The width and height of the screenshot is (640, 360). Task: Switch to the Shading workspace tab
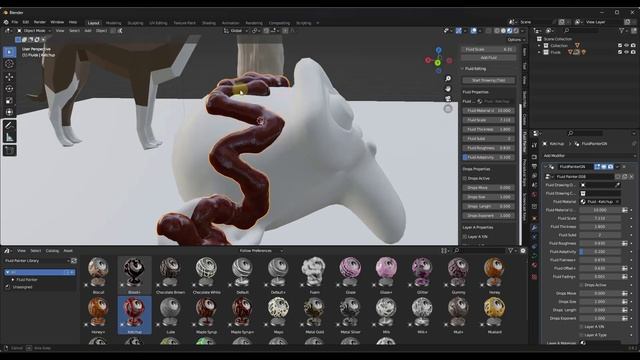pyautogui.click(x=209, y=23)
